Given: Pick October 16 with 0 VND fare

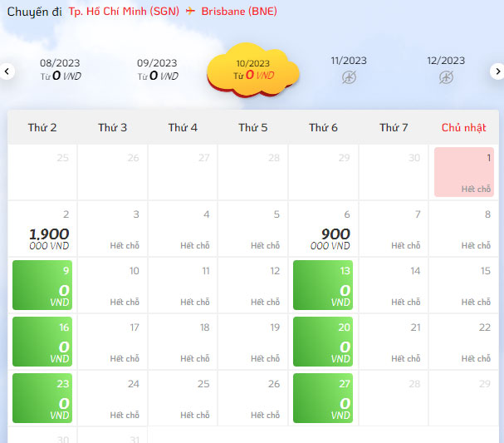Looking at the screenshot, I should (x=42, y=342).
